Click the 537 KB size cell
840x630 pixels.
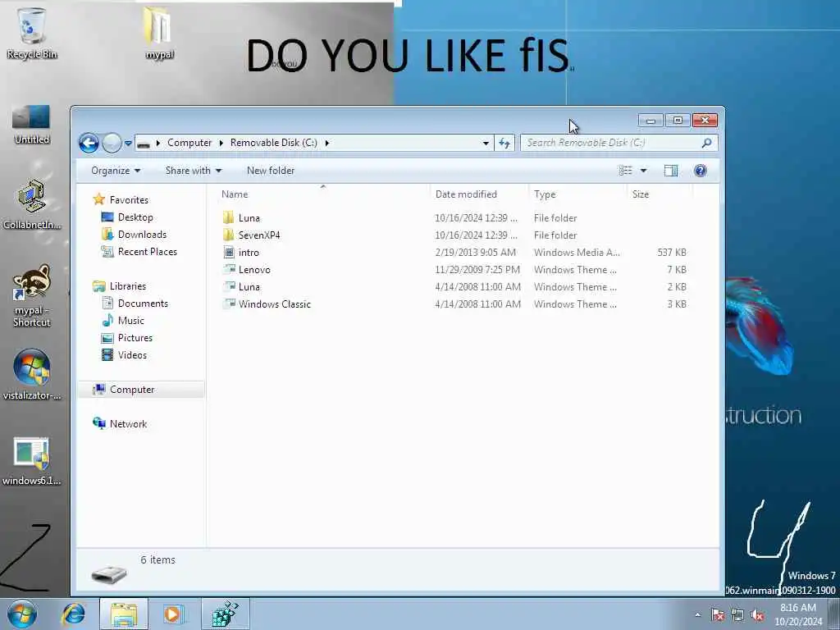671,253
